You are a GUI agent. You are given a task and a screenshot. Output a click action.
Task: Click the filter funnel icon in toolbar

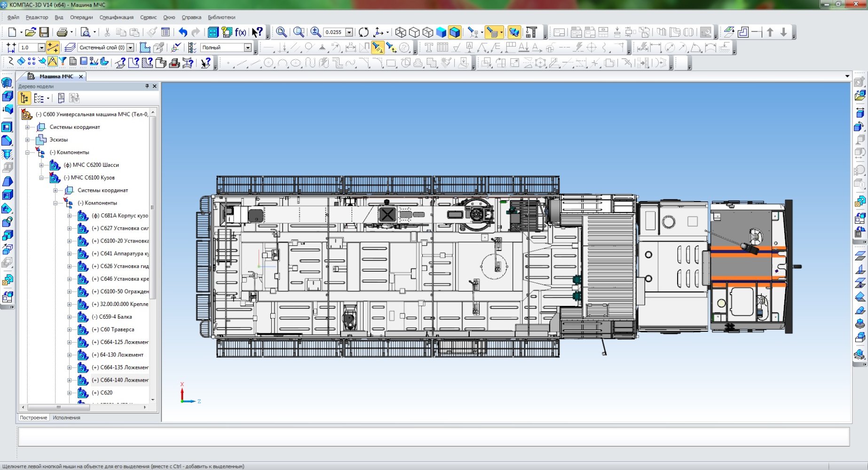pos(62,62)
